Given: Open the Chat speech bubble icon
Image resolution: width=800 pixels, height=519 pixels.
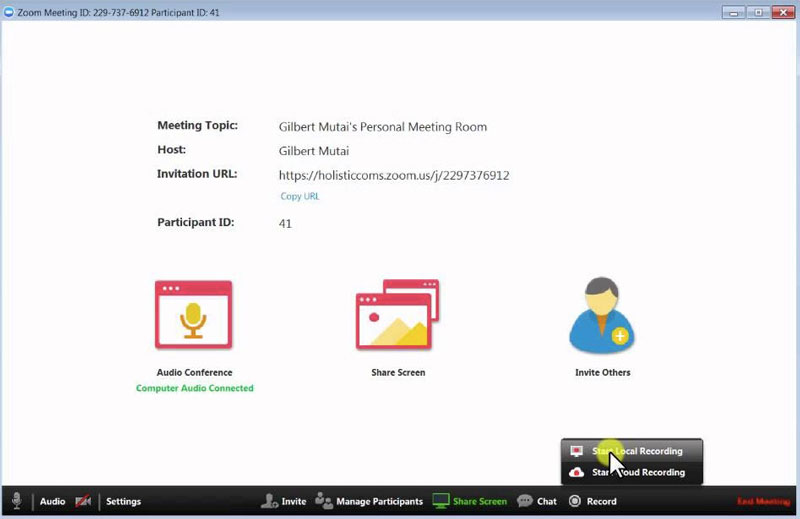Looking at the screenshot, I should click(x=524, y=501).
